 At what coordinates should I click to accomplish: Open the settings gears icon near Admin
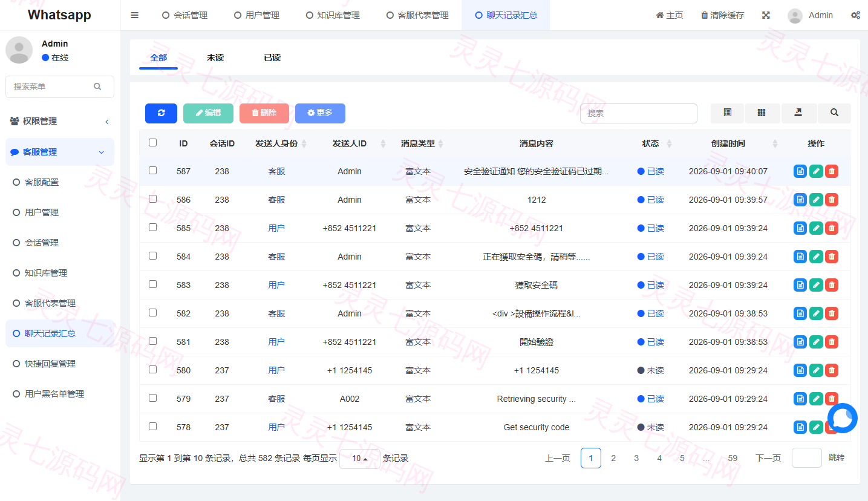click(855, 15)
